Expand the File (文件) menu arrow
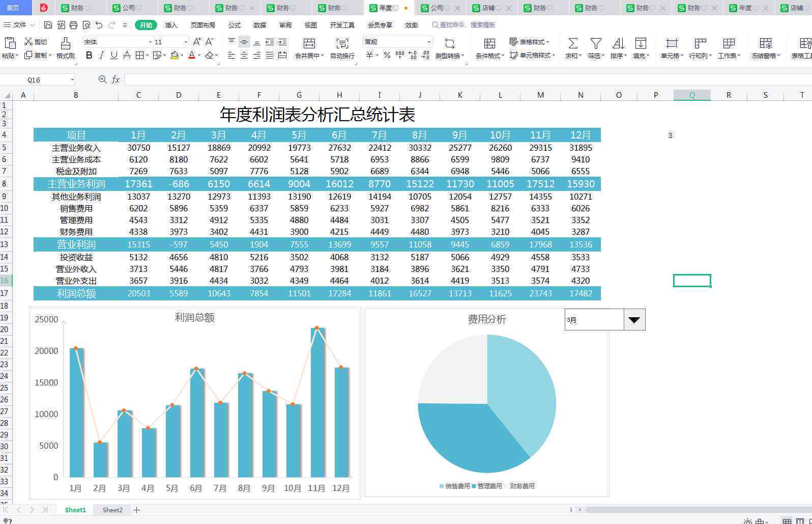This screenshot has height=524, width=812. [33, 25]
